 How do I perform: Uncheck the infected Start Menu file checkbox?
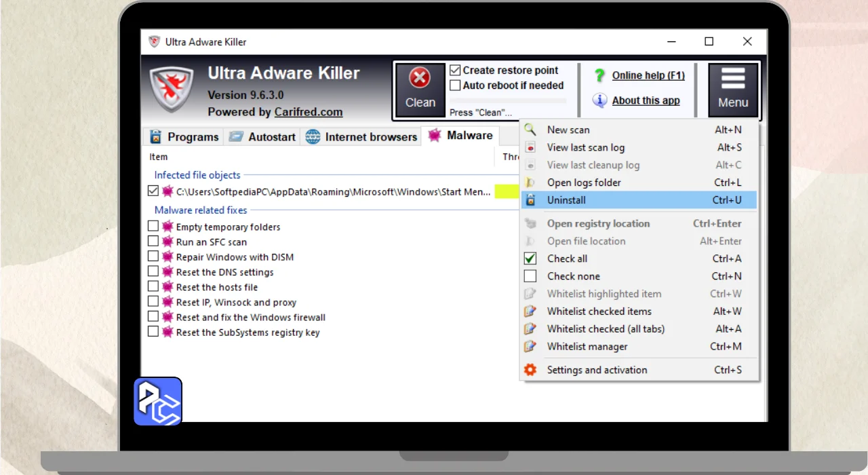tap(153, 191)
